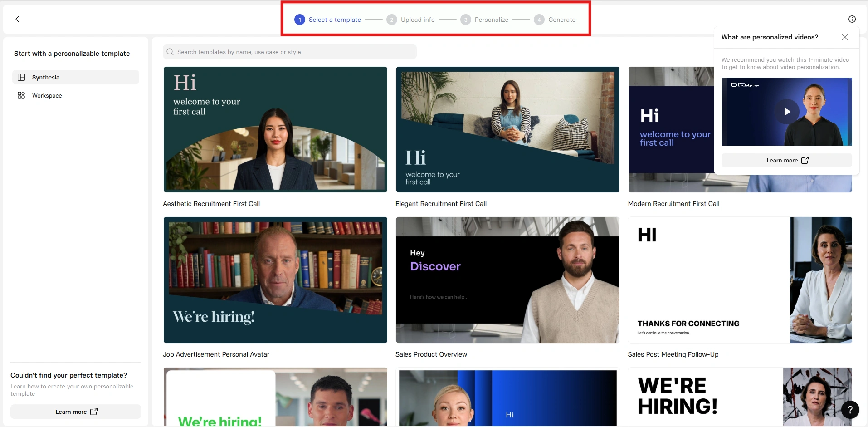Open Sales Product Overview template
Screen dimensions: 868x427
pyautogui.click(x=507, y=280)
